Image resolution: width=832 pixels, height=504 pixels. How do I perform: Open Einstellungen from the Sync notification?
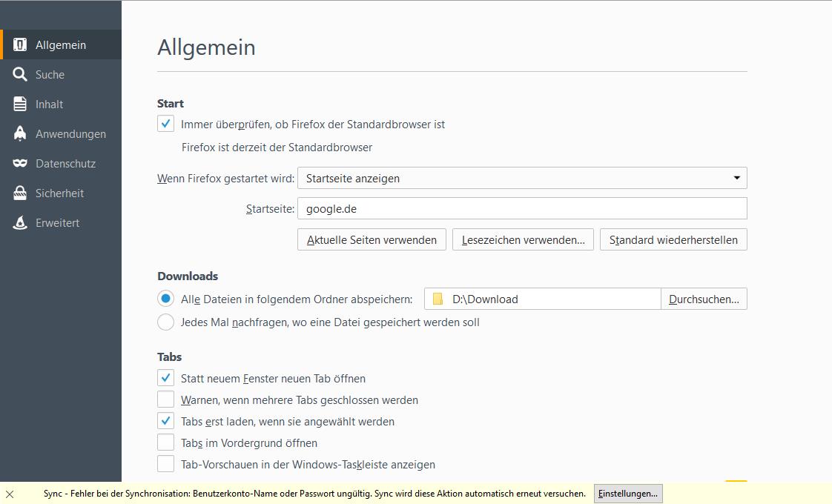pyautogui.click(x=627, y=494)
